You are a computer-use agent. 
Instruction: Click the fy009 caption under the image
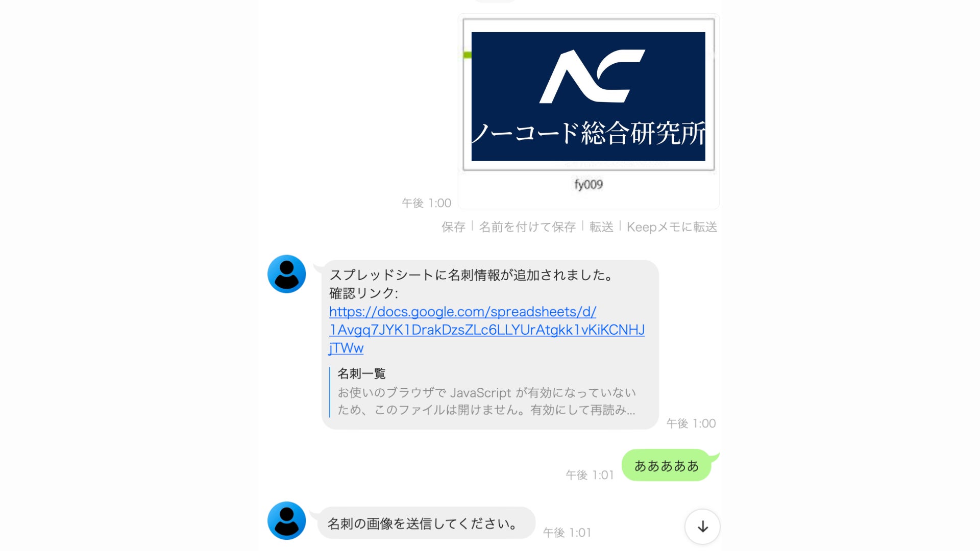coord(589,184)
